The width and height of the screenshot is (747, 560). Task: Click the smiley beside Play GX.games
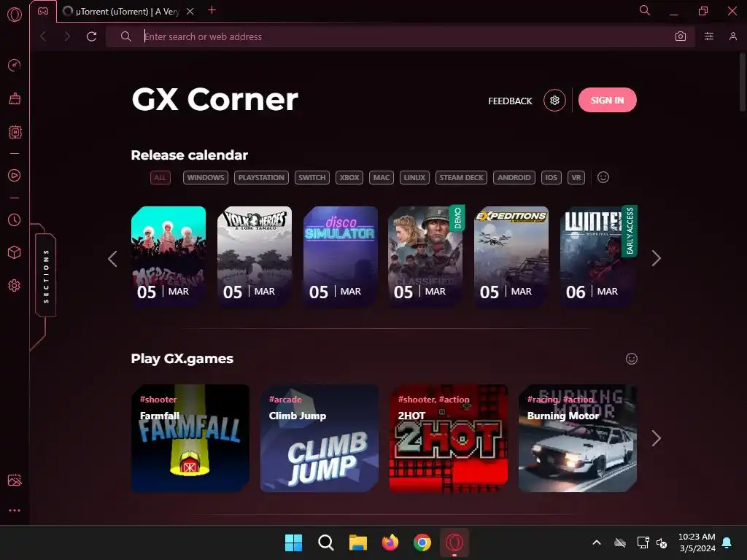[x=632, y=359]
